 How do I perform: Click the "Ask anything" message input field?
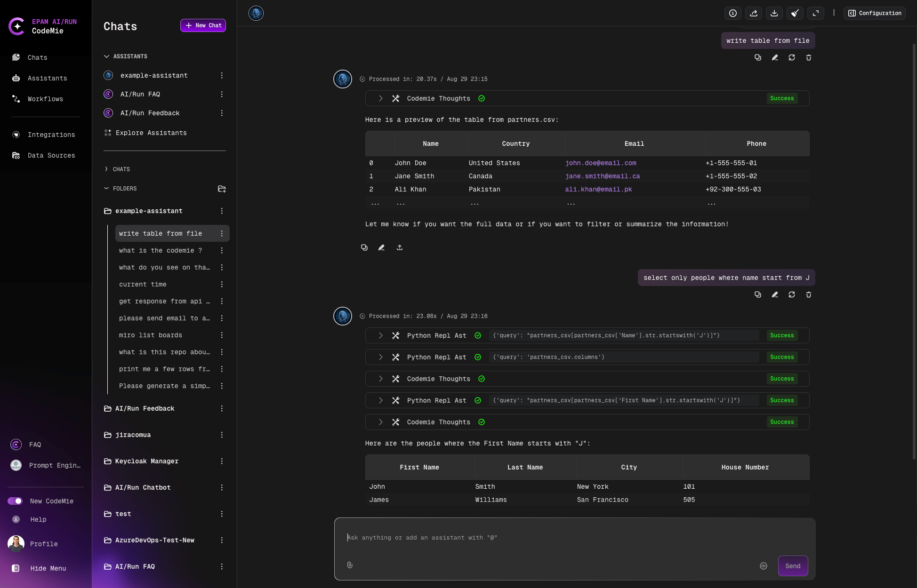click(518, 537)
